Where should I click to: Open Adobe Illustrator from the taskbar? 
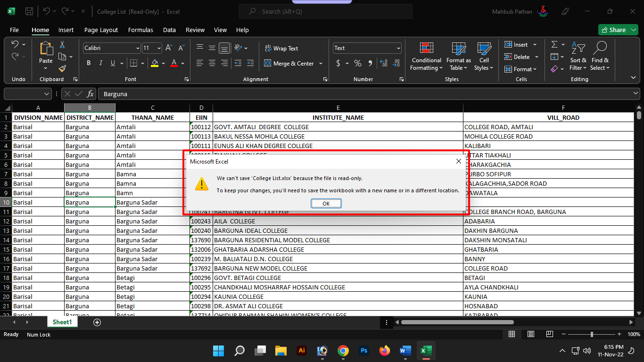click(x=302, y=351)
